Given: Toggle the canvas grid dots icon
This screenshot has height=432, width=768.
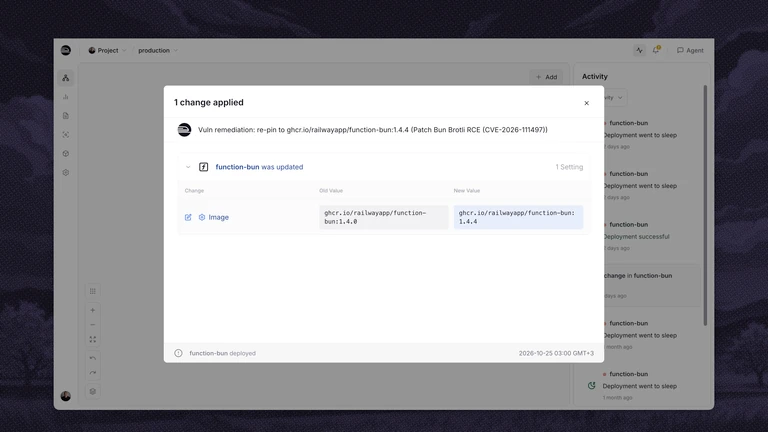Looking at the screenshot, I should coord(93,291).
